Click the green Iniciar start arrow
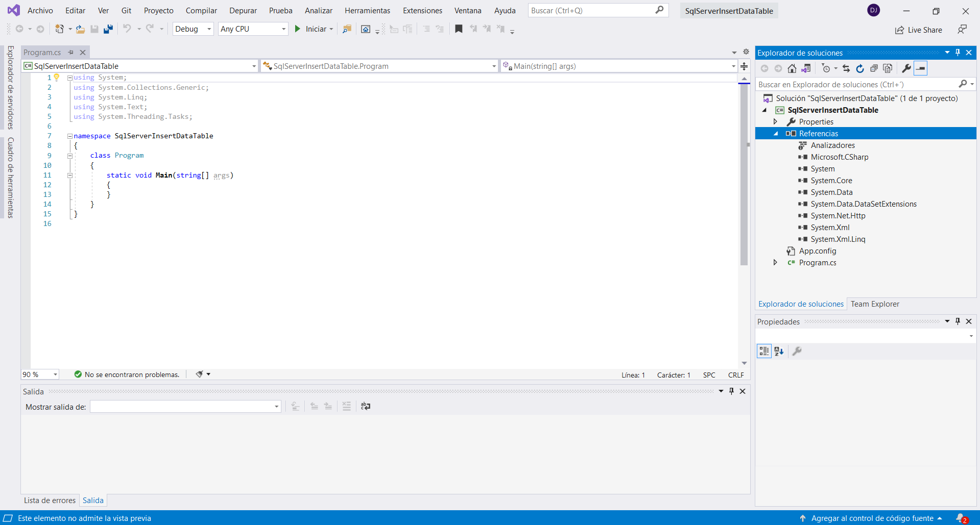Screen dimensions: 980x525 click(298, 29)
